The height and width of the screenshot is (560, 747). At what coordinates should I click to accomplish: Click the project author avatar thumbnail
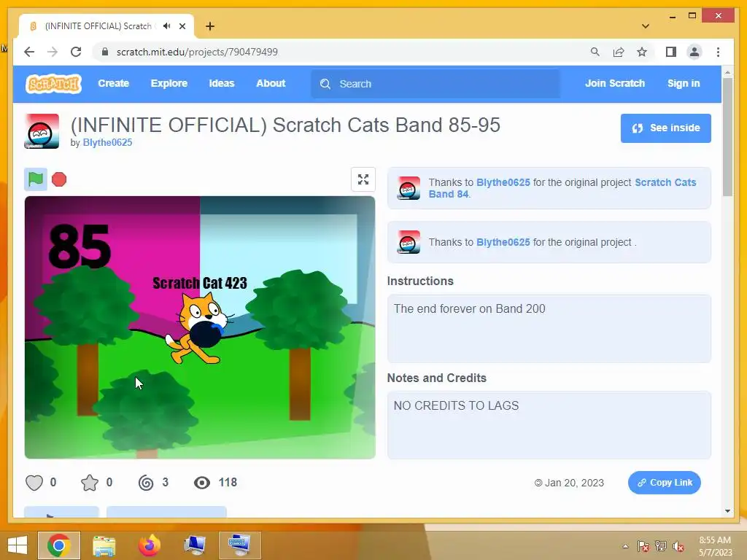pyautogui.click(x=42, y=131)
